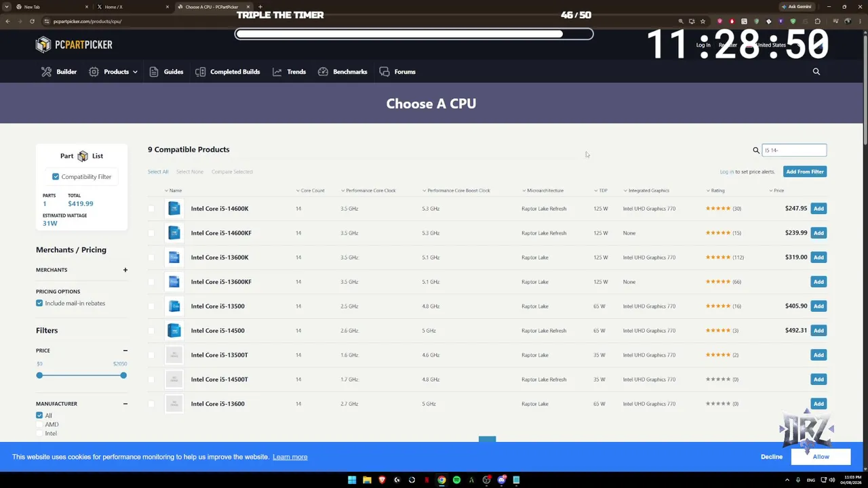Open the browser extensions puzzle icon

818,21
